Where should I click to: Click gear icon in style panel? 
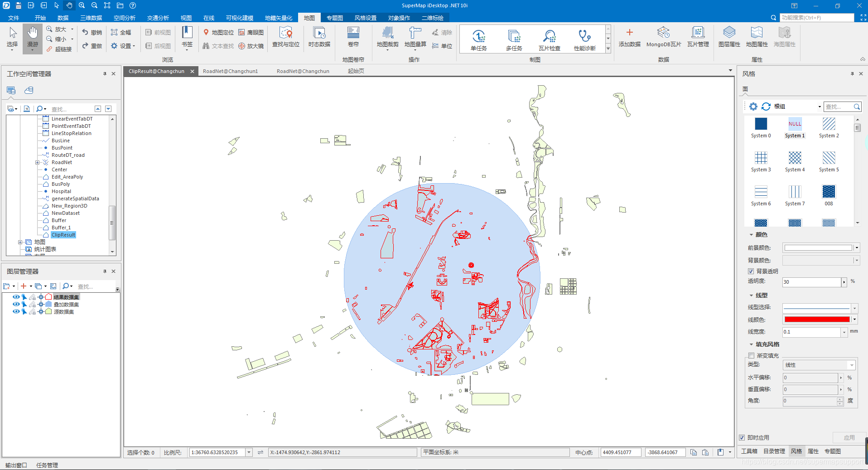coord(753,106)
